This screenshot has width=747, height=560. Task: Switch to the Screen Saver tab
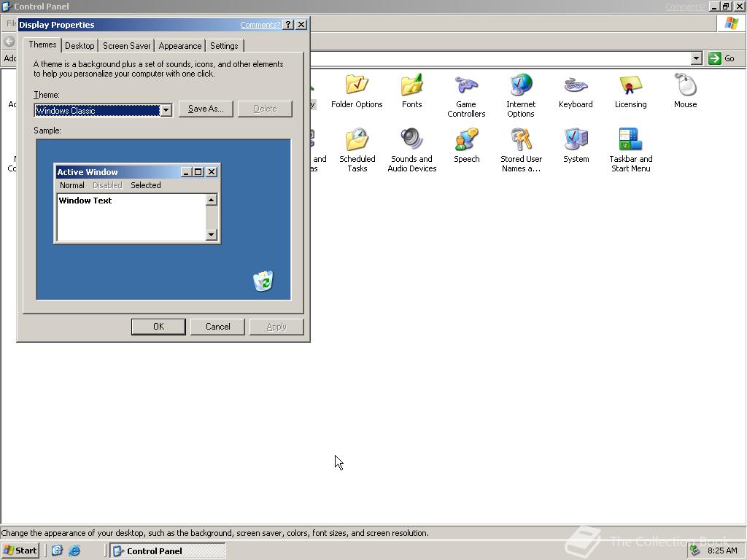click(127, 46)
